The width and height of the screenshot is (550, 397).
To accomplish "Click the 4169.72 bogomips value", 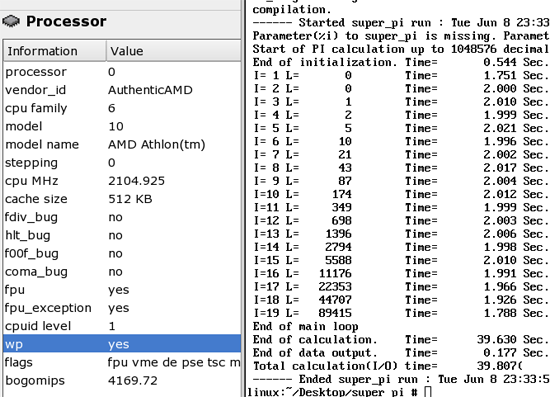I will point(133,381).
